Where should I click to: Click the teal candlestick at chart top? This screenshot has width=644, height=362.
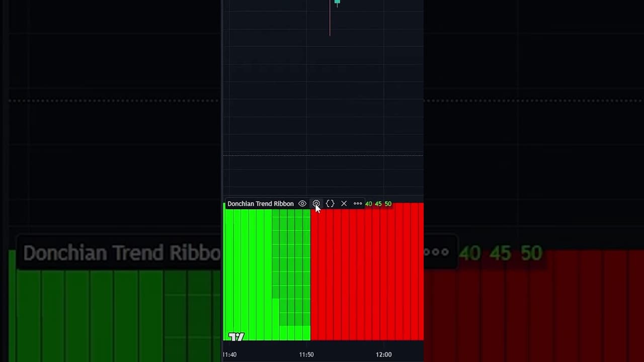click(337, 3)
